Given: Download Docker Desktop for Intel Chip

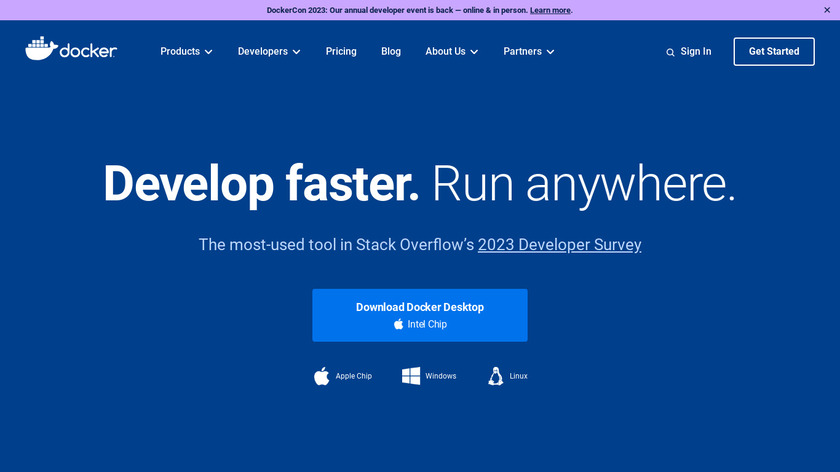Looking at the screenshot, I should point(420,315).
